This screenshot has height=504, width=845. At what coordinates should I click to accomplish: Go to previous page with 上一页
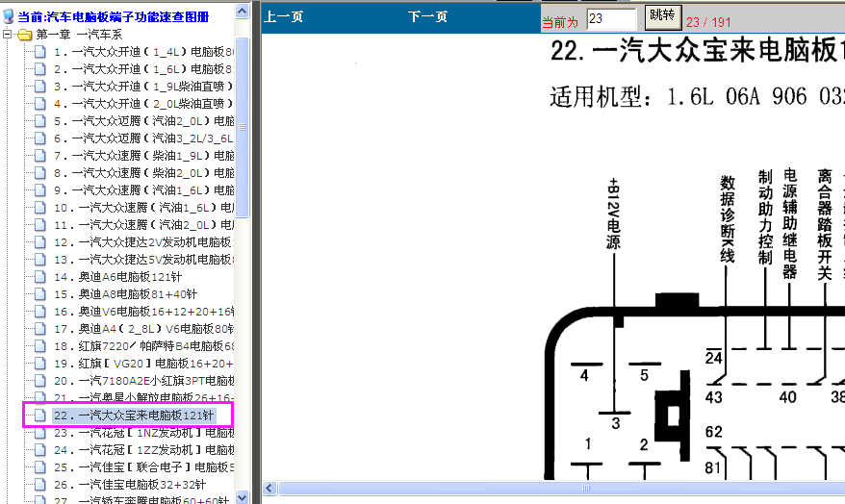[284, 16]
